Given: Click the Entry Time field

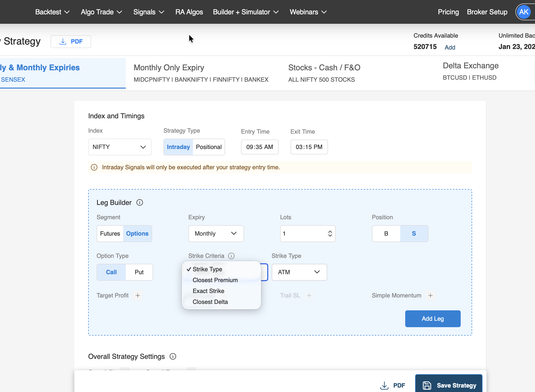Looking at the screenshot, I should click(x=259, y=147).
